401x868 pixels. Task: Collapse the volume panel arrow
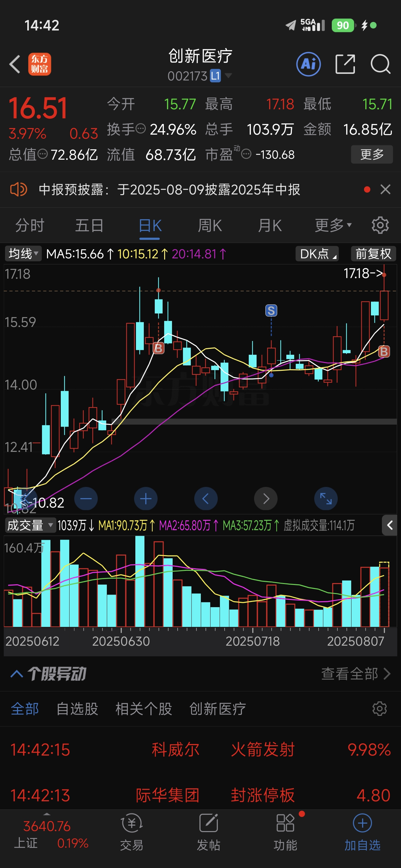tap(390, 525)
